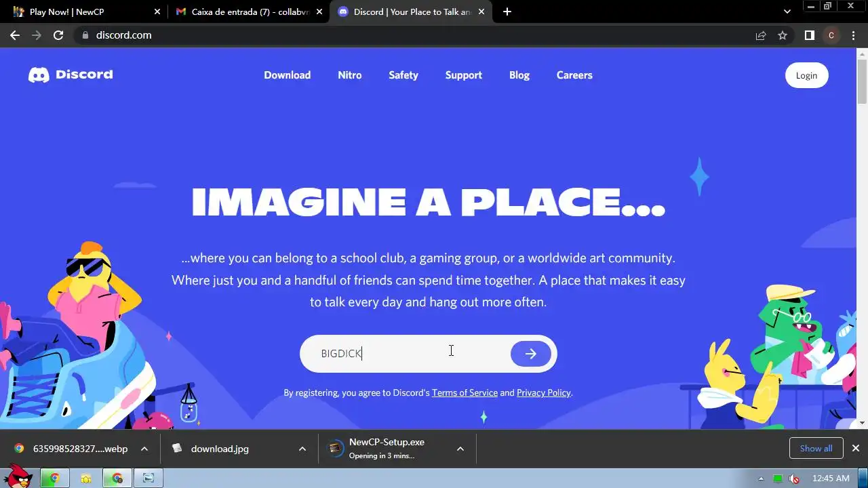Click the green network tray icon
This screenshot has height=488, width=868.
(778, 479)
